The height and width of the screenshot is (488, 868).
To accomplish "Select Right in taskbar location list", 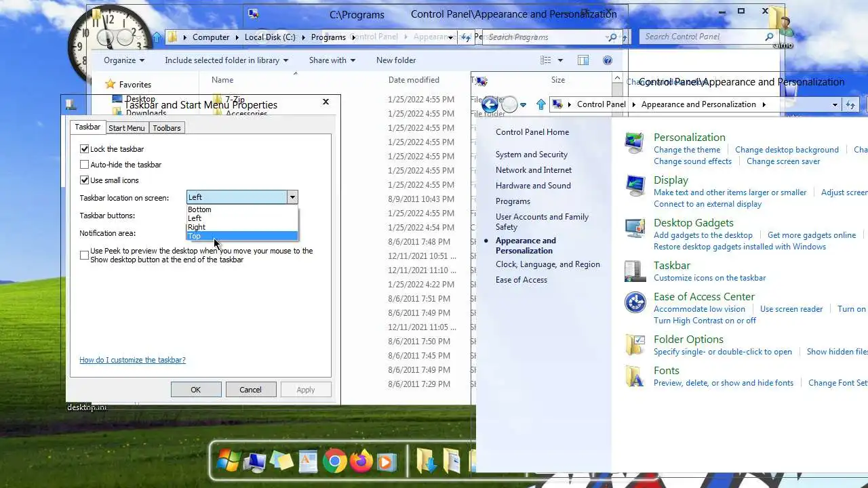I will [x=242, y=227].
